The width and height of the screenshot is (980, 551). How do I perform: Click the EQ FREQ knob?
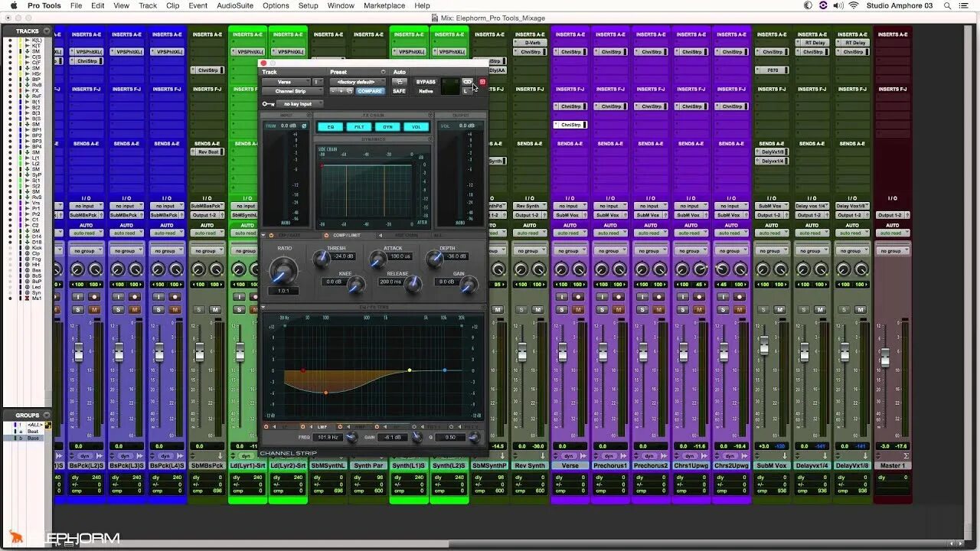coord(351,437)
